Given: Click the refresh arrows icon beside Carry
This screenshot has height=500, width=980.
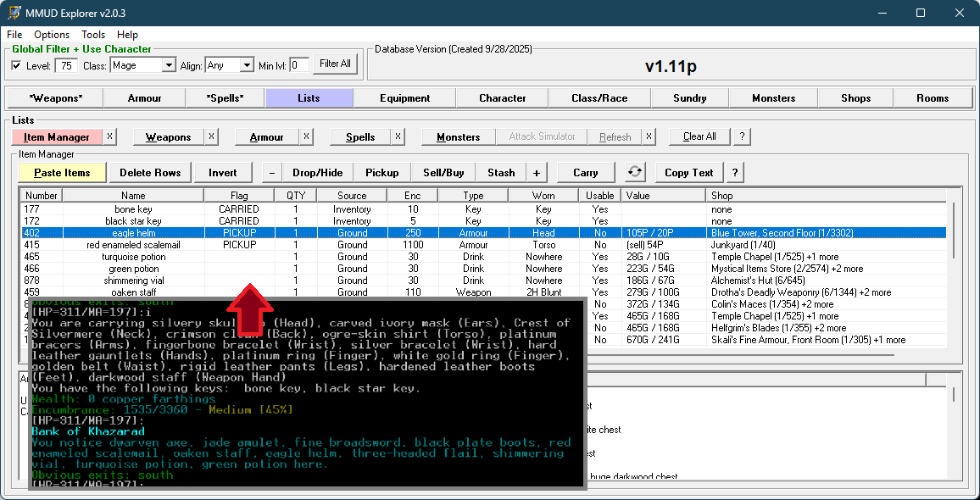Looking at the screenshot, I should (635, 172).
